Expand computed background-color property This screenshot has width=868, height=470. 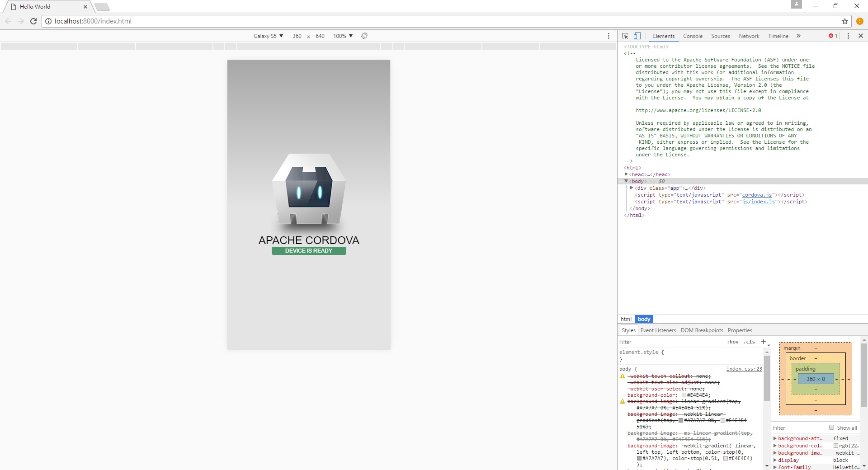point(775,446)
